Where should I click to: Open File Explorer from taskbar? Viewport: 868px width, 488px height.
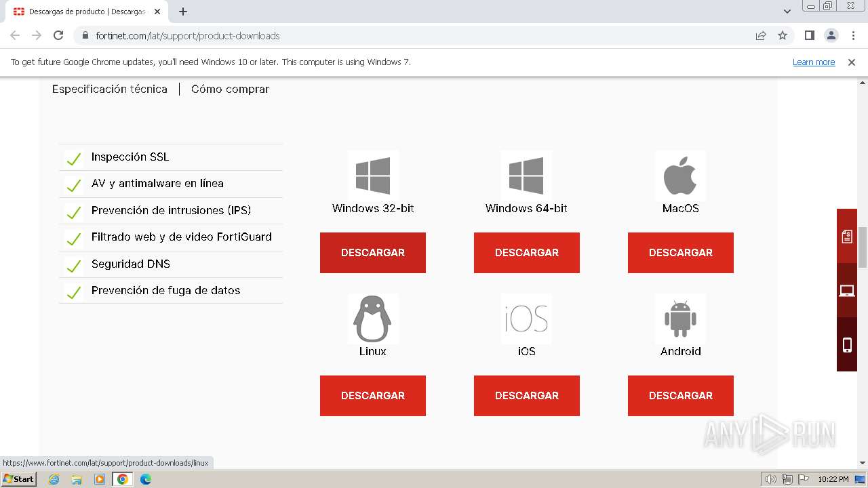point(77,479)
